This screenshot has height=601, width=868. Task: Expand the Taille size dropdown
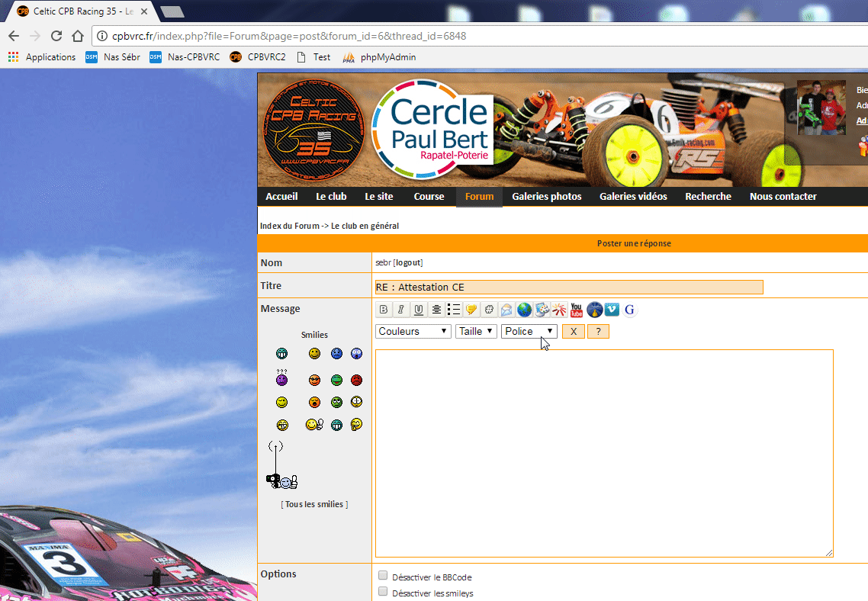point(476,331)
